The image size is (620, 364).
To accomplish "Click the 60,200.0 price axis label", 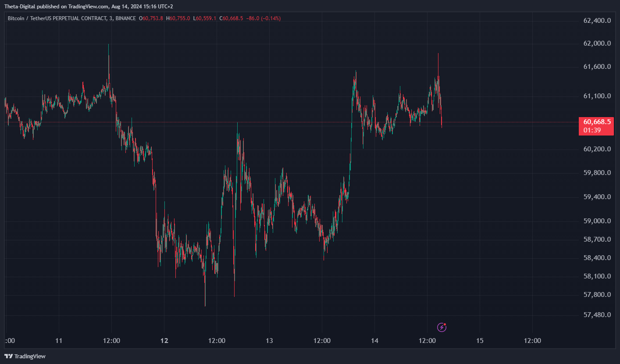I will [x=597, y=149].
